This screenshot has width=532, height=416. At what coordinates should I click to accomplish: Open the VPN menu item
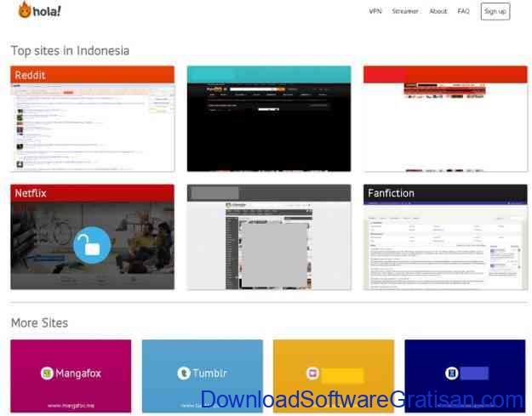tap(375, 11)
